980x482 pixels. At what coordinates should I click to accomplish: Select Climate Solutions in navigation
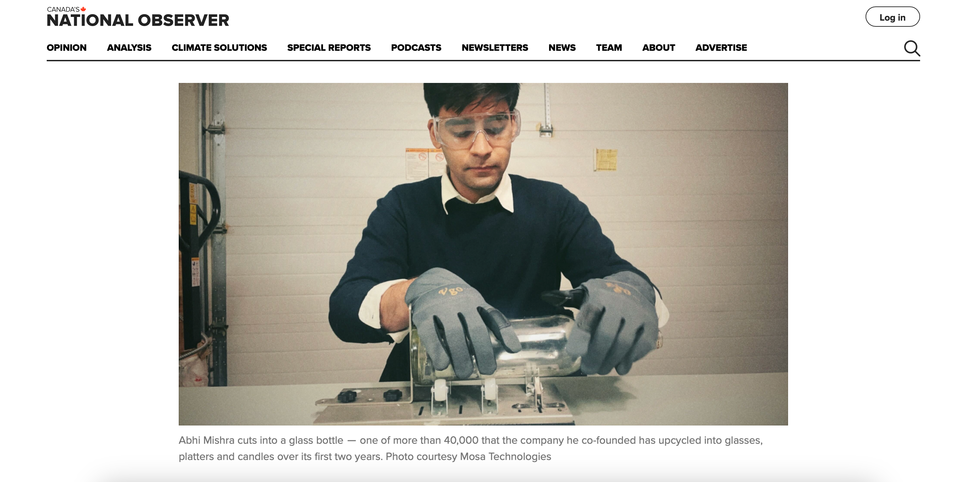[219, 47]
